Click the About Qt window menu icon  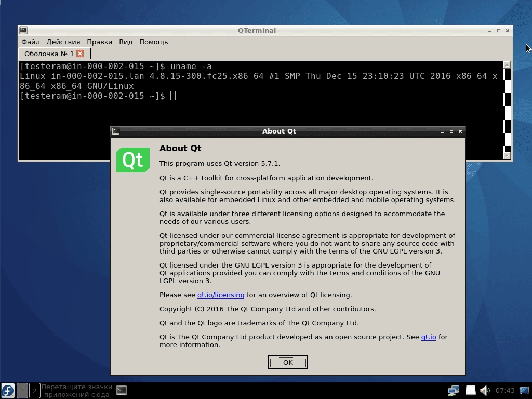pyautogui.click(x=116, y=131)
